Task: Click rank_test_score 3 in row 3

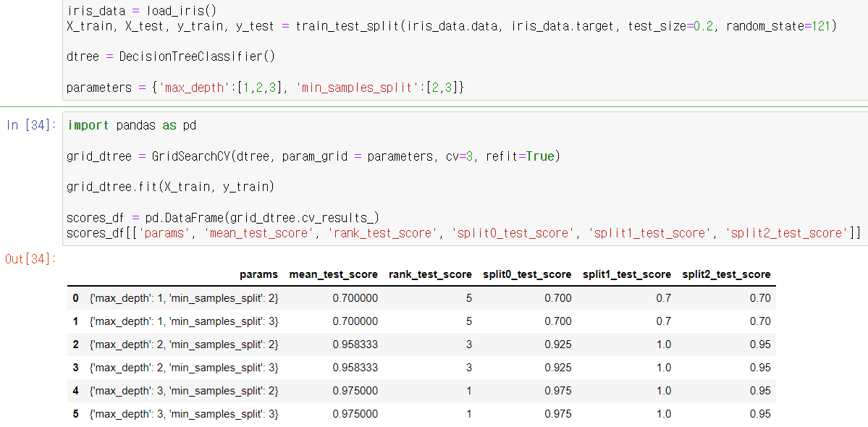Action: 469,367
